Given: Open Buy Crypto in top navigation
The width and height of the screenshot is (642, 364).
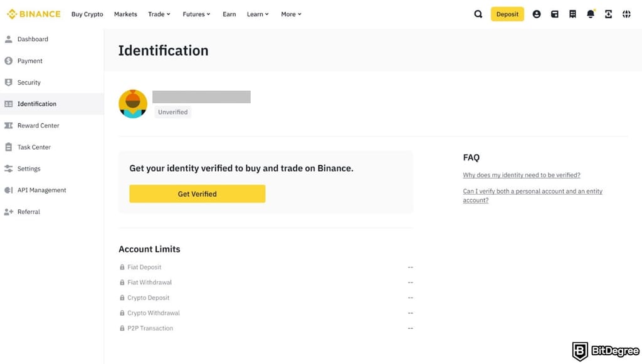Looking at the screenshot, I should pyautogui.click(x=87, y=14).
